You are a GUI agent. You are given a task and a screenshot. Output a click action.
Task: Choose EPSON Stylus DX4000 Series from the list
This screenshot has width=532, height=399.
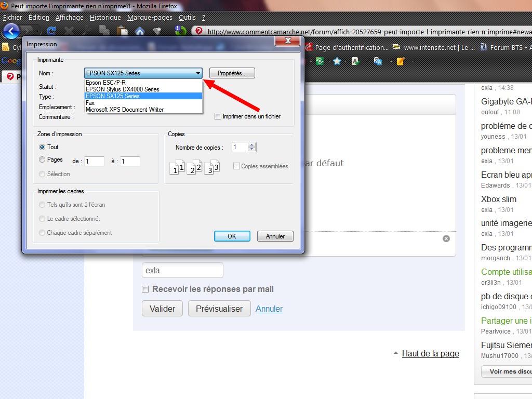(123, 89)
